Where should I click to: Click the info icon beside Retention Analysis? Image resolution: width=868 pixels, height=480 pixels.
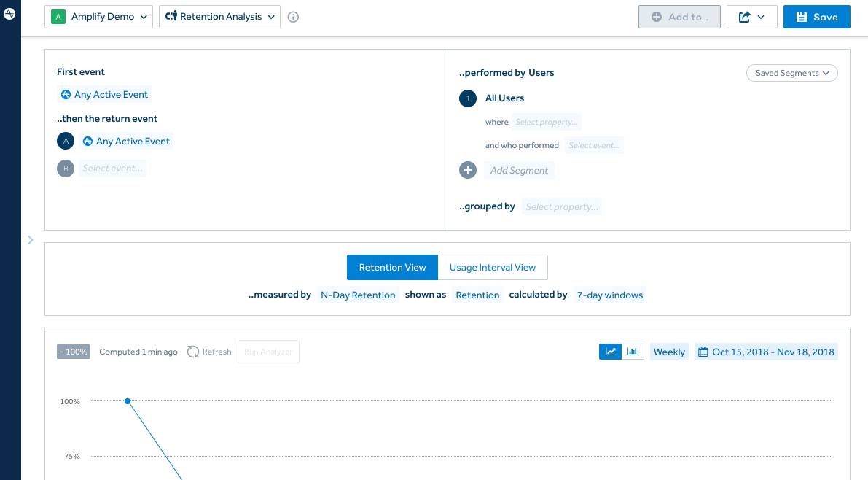tap(293, 17)
